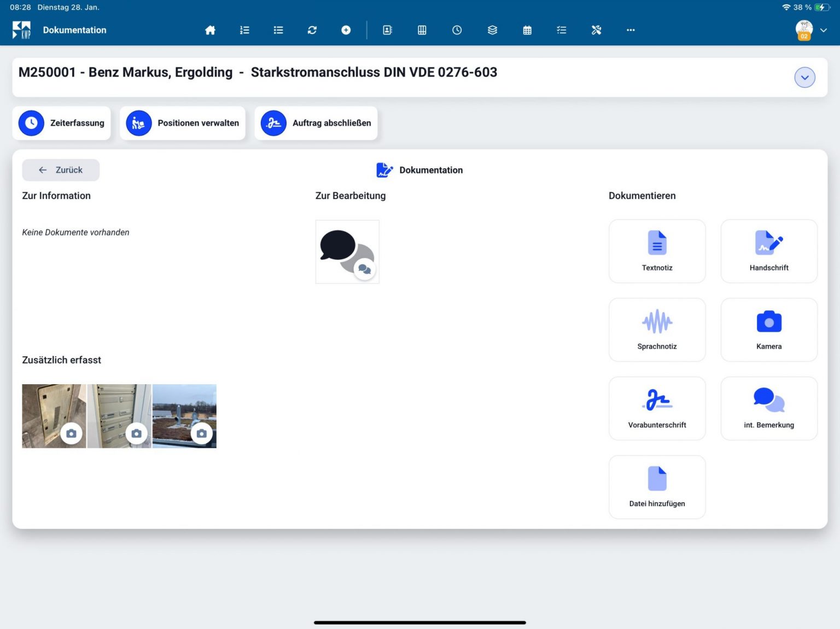Open the rooftop landscape photo thumbnail
Image resolution: width=840 pixels, height=629 pixels.
pos(184,416)
